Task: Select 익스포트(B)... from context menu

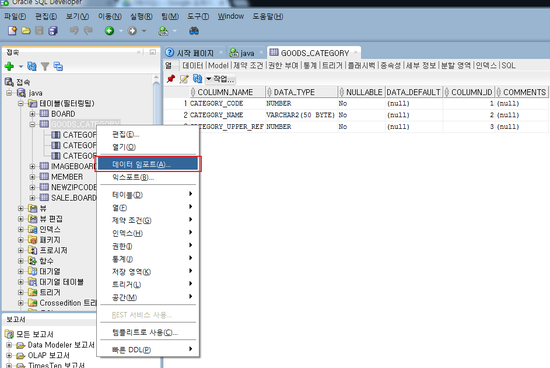Action: tap(148, 177)
